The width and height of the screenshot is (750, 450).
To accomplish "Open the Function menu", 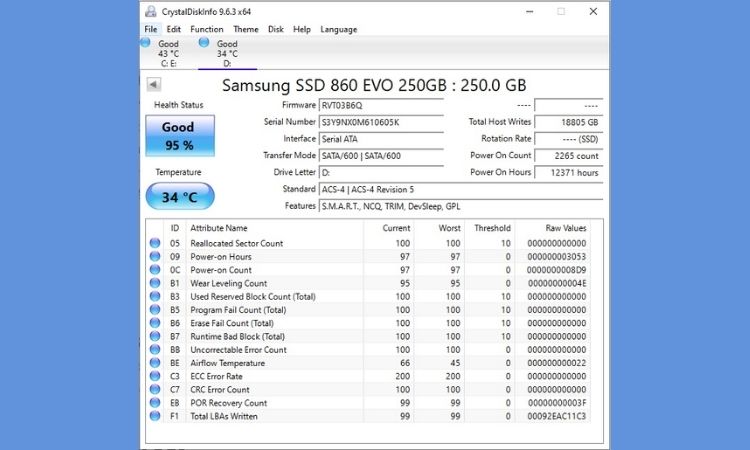I will point(207,29).
